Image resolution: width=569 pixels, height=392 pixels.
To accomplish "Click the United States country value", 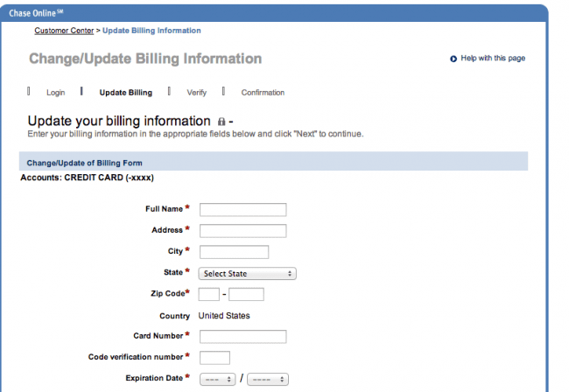I will [224, 316].
